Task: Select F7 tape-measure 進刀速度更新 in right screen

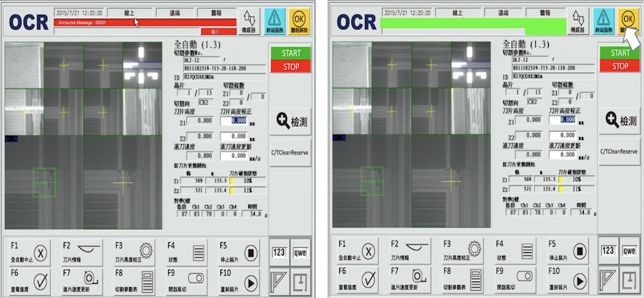Action: (410, 280)
